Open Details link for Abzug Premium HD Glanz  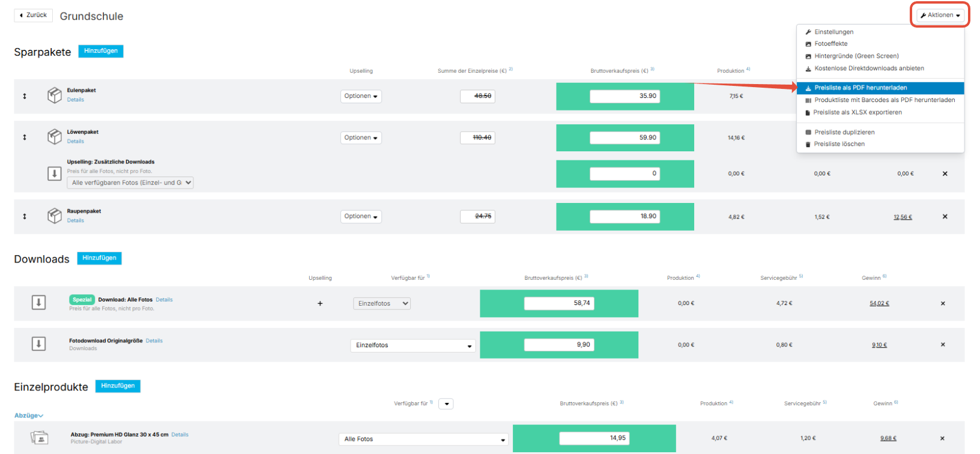coord(180,434)
